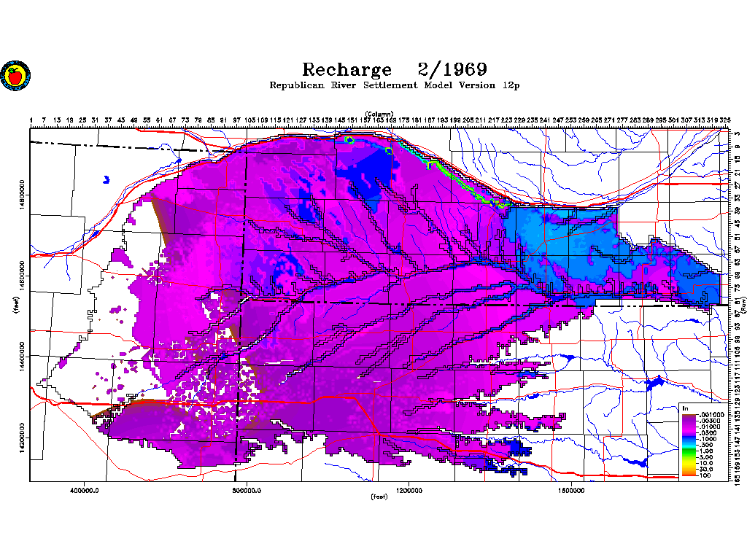
Task: Click the '1600000' x-axis tick label
Action: pos(571,490)
